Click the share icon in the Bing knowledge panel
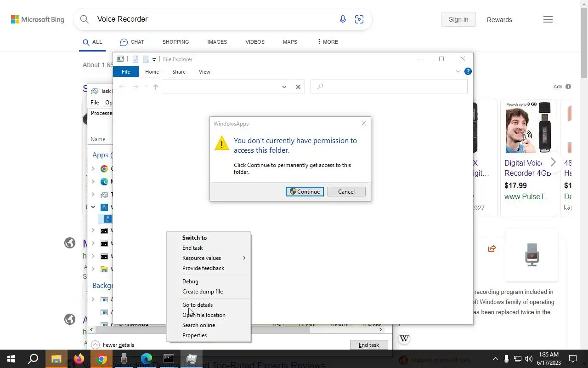 click(492, 248)
